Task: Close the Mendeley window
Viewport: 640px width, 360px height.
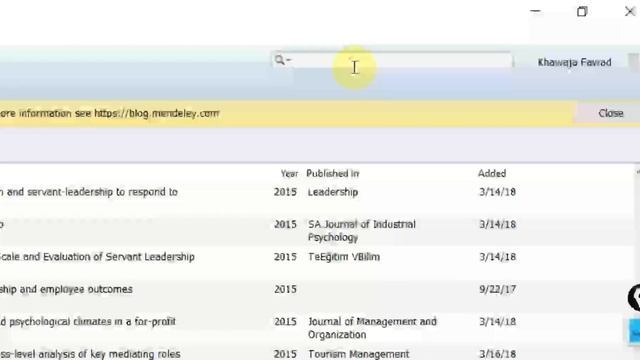Action: coord(630,11)
